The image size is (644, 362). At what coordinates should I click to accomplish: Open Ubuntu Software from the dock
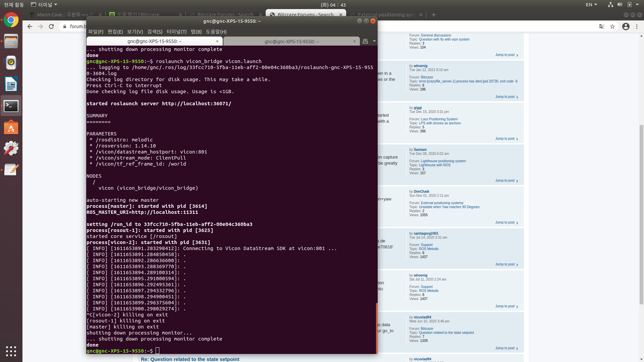coord(11,127)
